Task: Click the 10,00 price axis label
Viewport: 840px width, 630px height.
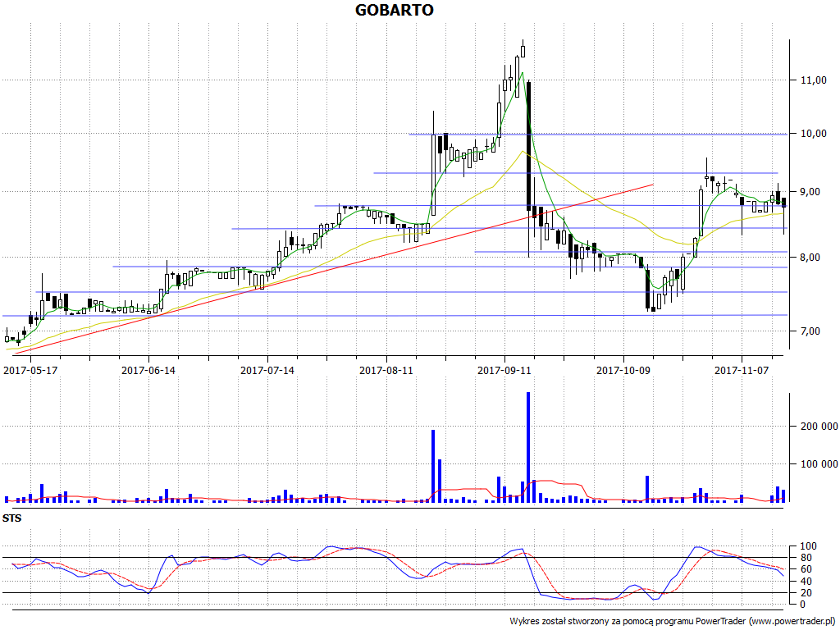Action: [813, 134]
